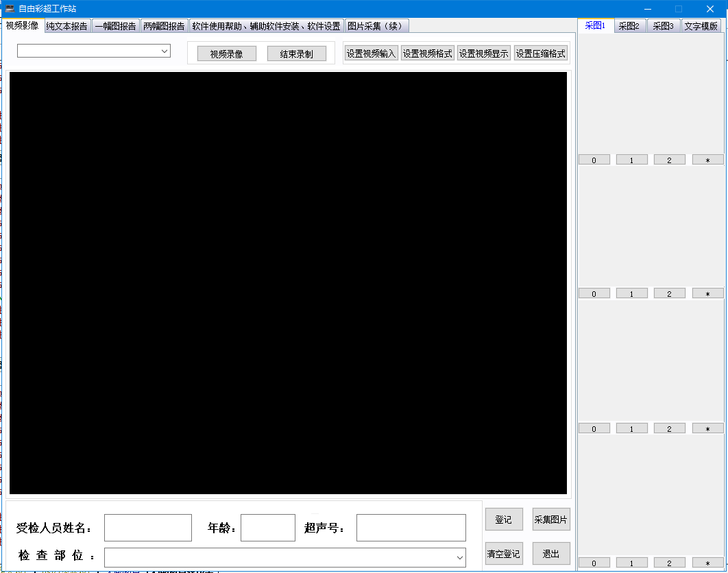The image size is (728, 573).
Task: Click the * button under first image slot
Action: (708, 160)
